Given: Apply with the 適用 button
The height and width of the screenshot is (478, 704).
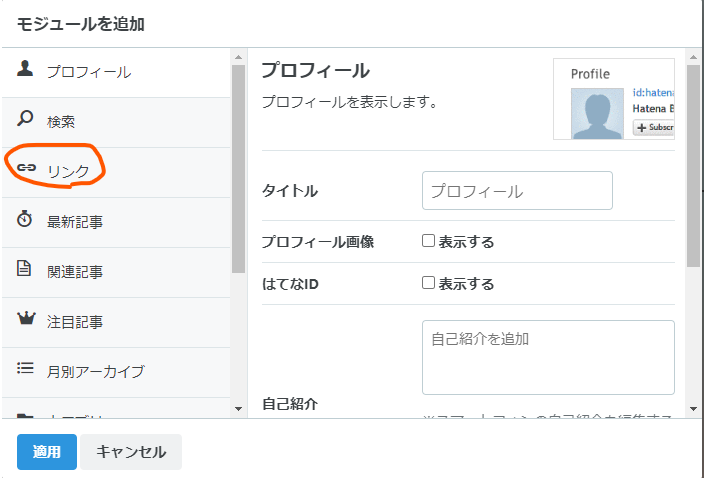Looking at the screenshot, I should click(x=47, y=452).
